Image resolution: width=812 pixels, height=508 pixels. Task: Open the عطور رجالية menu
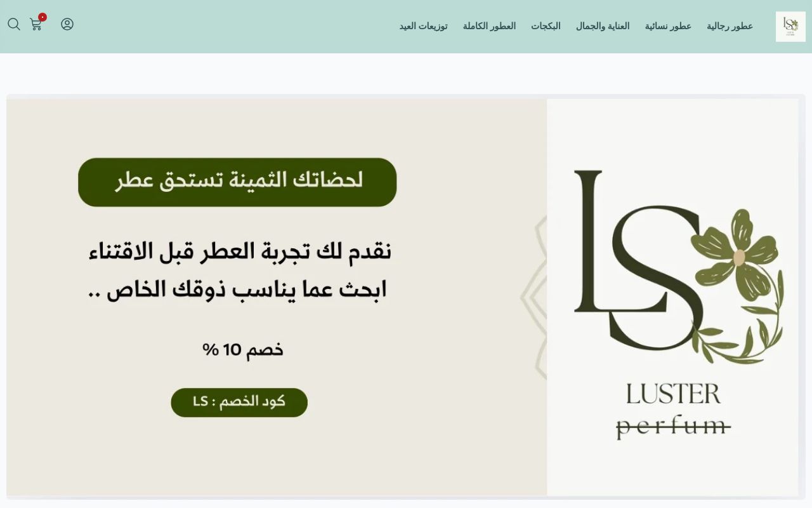730,26
